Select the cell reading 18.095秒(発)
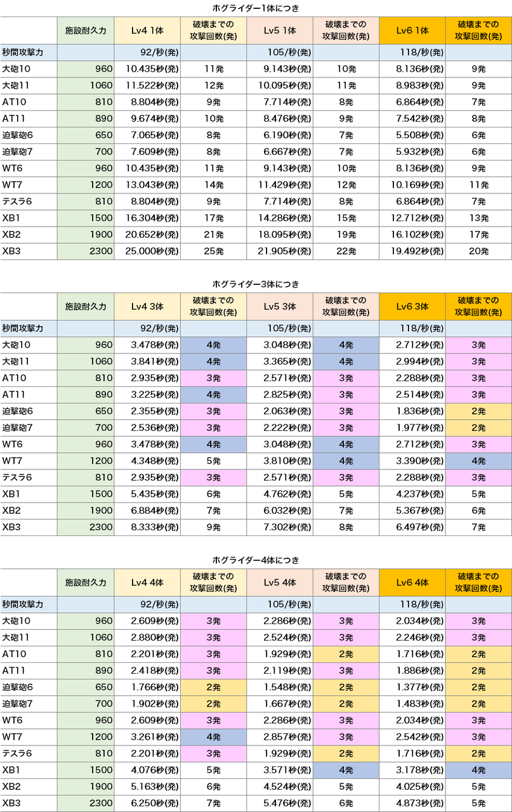The image size is (512, 812). pyautogui.click(x=280, y=235)
